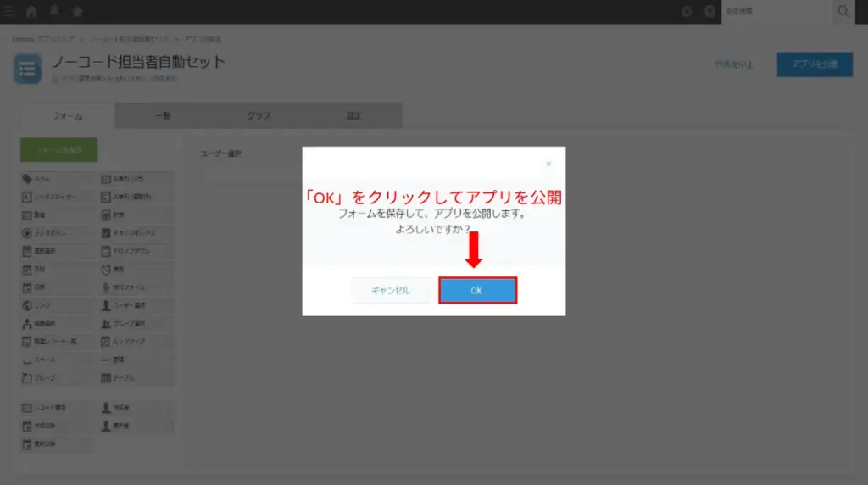Image resolution: width=868 pixels, height=485 pixels.
Task: Select the ユーザー選択 field in the left palette
Action: [136, 305]
